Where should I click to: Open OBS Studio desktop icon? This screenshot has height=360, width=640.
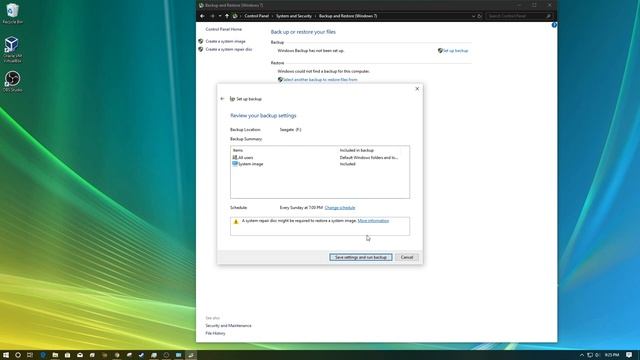click(12, 82)
